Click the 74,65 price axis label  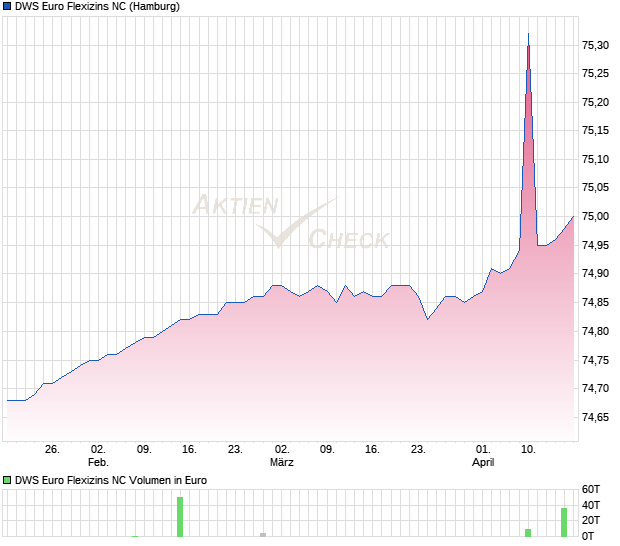coord(595,417)
